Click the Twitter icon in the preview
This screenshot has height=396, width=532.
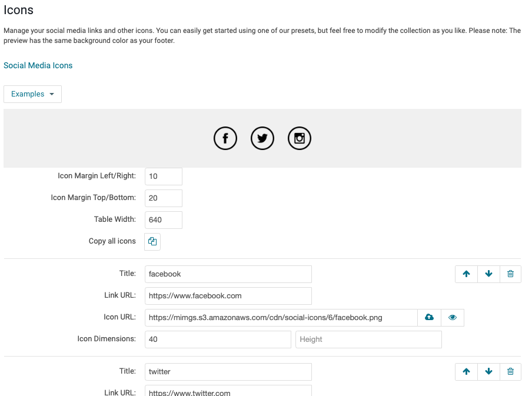click(x=262, y=139)
